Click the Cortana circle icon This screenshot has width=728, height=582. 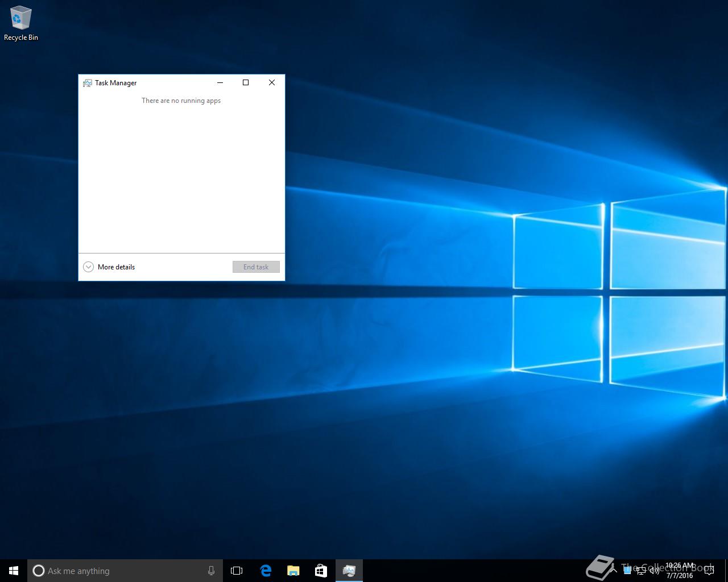(x=39, y=571)
